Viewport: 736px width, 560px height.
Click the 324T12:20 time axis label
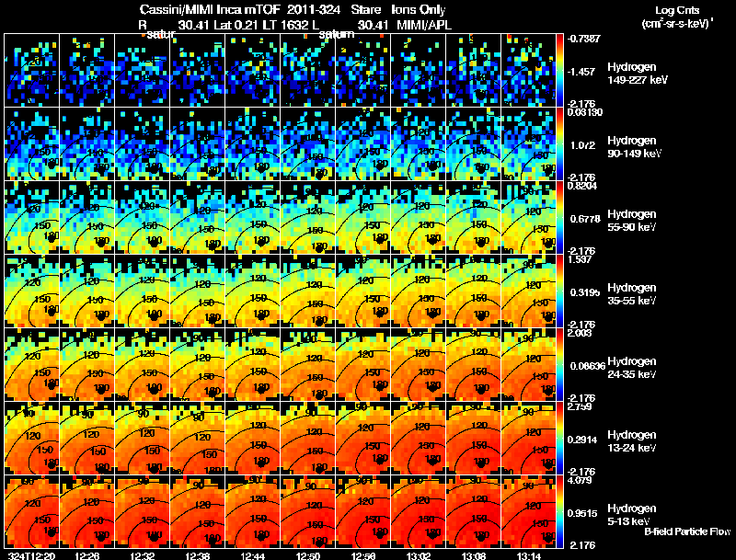pyautogui.click(x=32, y=555)
